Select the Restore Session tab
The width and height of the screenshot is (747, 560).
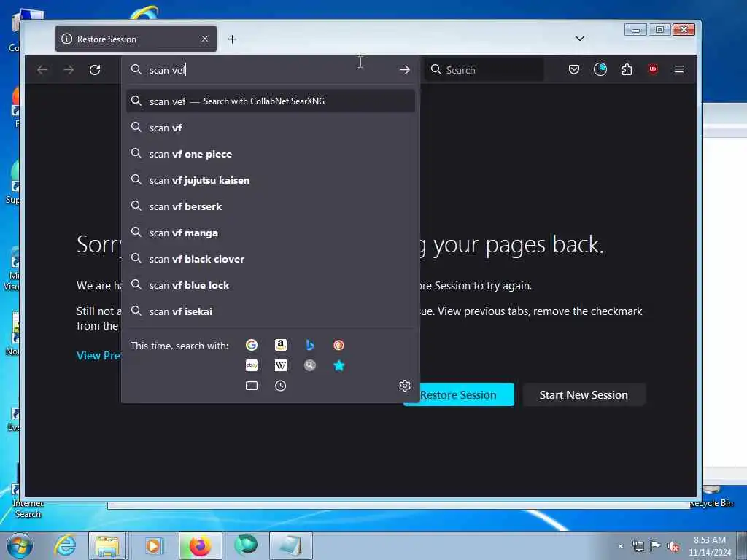coord(136,39)
